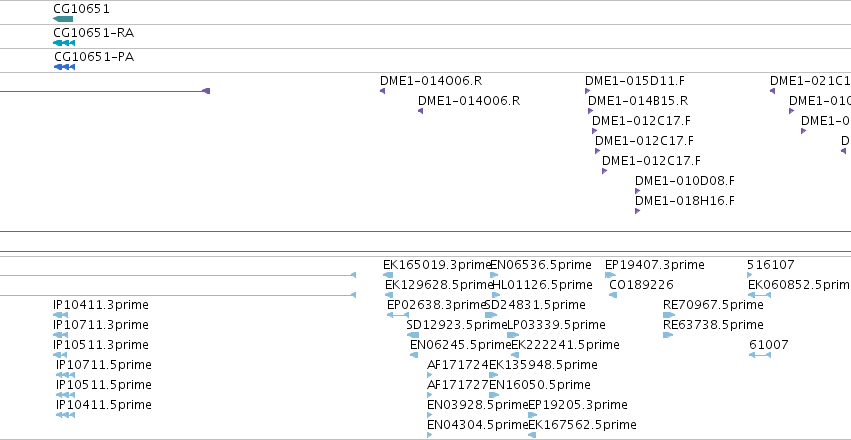Open the RE63738.5prime label
851x440 pixels.
tap(713, 325)
